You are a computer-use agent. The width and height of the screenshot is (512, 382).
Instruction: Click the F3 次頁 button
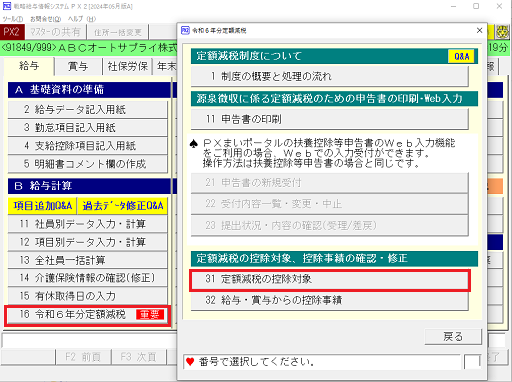pyautogui.click(x=139, y=357)
